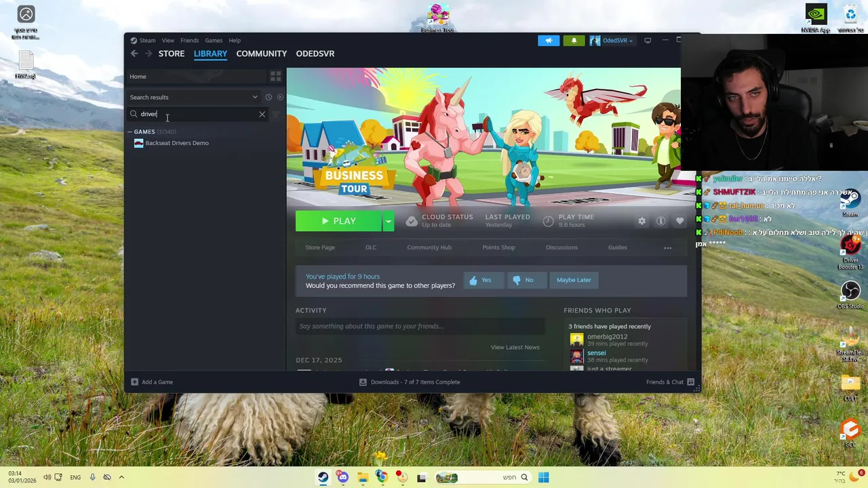Click View Latest News link
868x488 pixels.
[515, 347]
